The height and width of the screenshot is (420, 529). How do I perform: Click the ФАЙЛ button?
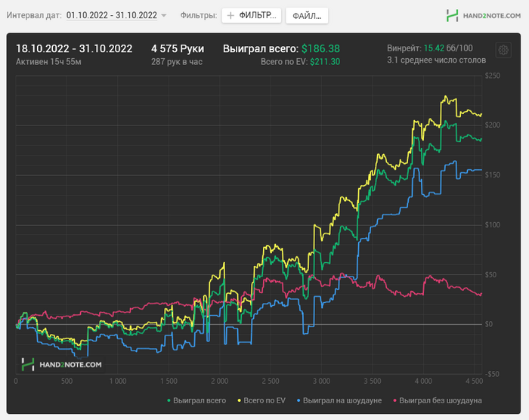[x=307, y=16]
